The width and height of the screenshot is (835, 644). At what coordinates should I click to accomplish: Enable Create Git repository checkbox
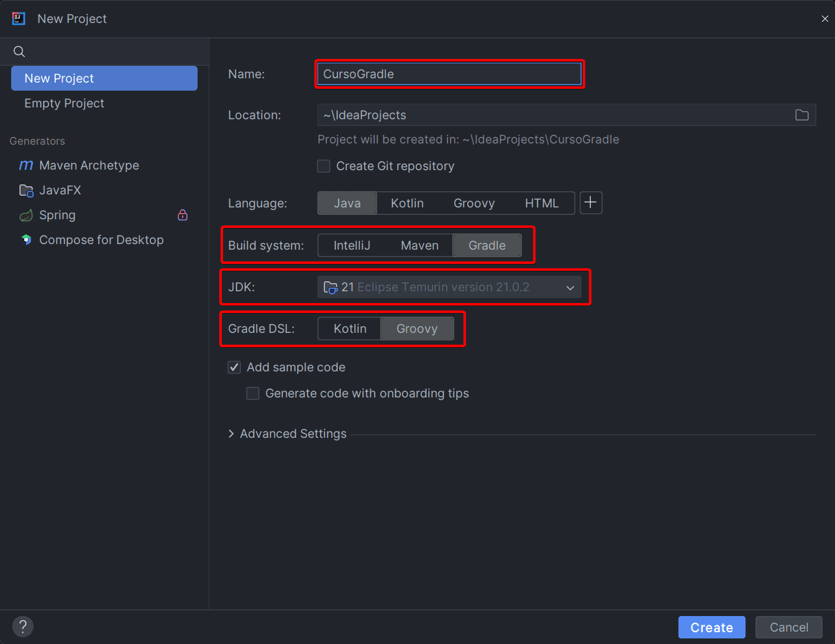[x=324, y=166]
